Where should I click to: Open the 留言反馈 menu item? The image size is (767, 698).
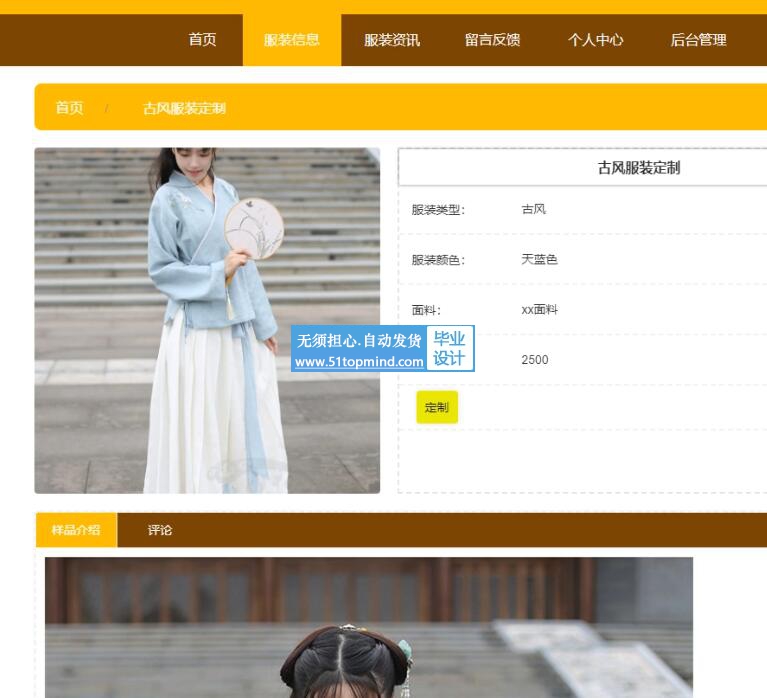[492, 40]
